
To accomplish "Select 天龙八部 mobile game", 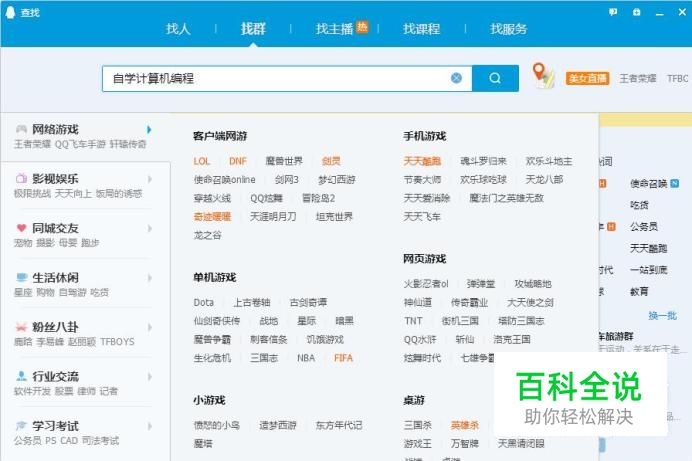I will pyautogui.click(x=544, y=180).
